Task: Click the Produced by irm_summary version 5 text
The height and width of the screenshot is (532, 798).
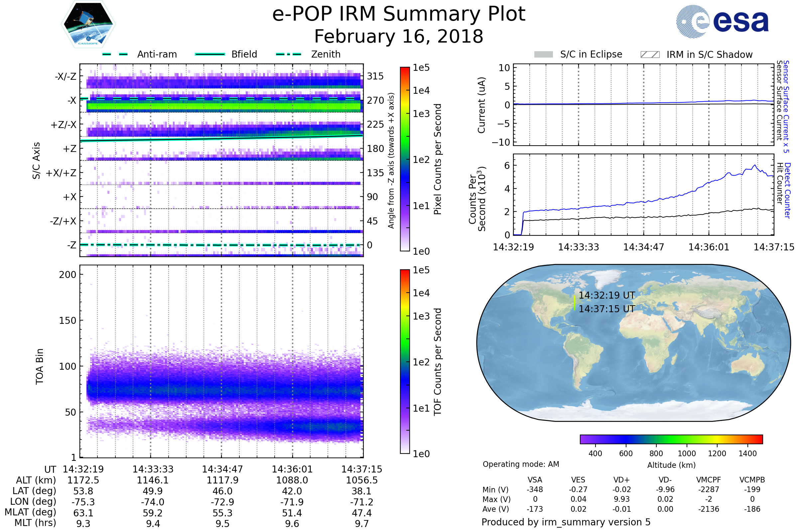Action: [x=566, y=522]
